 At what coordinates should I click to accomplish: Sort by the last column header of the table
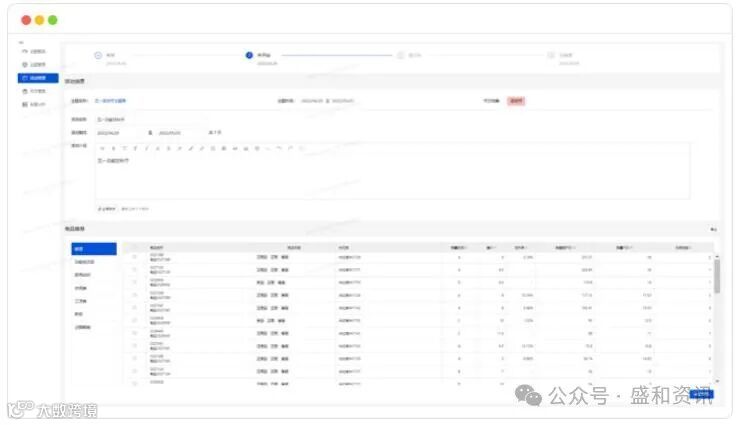[x=683, y=247]
